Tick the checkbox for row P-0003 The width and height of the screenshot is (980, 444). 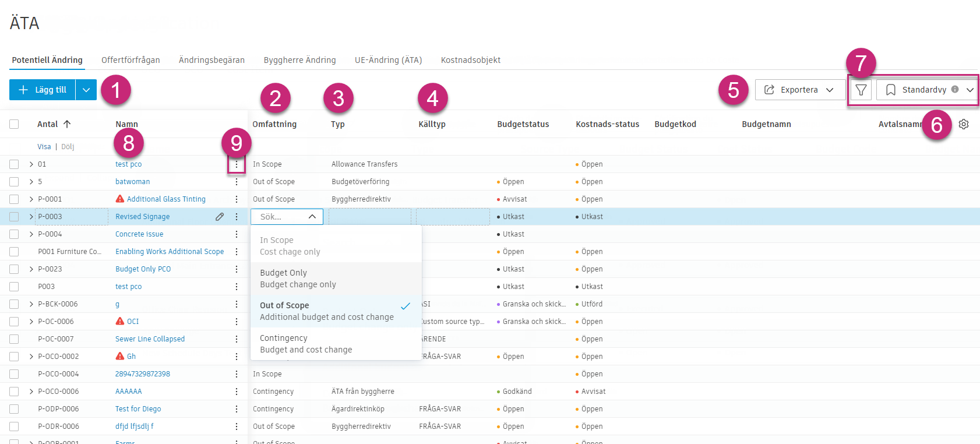pos(14,217)
